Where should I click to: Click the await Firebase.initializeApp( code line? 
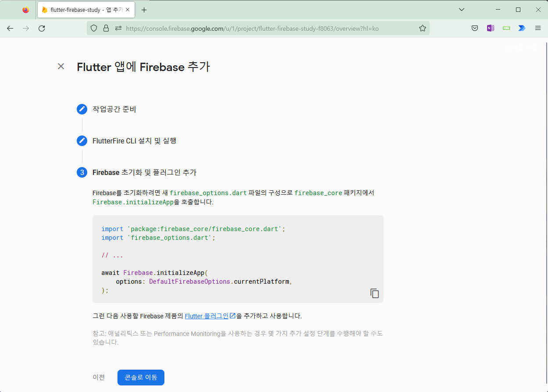coord(155,273)
